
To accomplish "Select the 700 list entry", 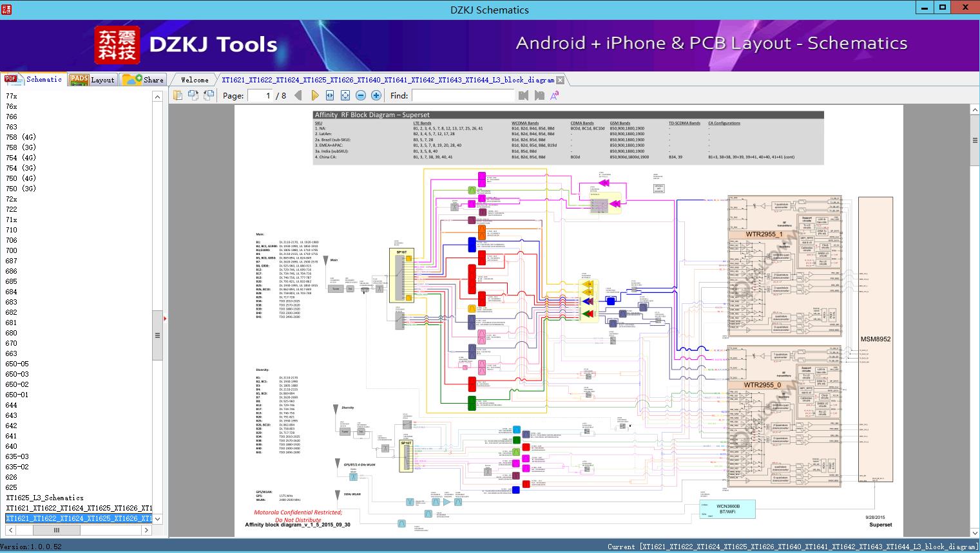I will tap(12, 250).
